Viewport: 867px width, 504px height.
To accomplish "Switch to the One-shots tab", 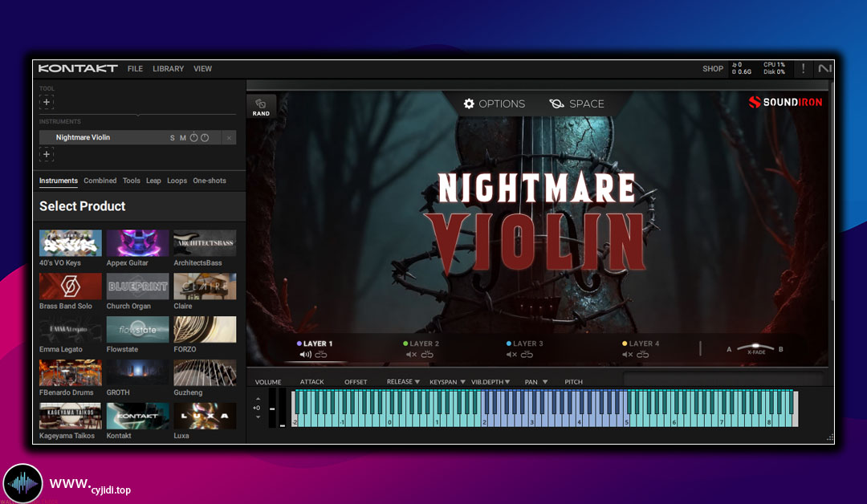I will pos(209,181).
